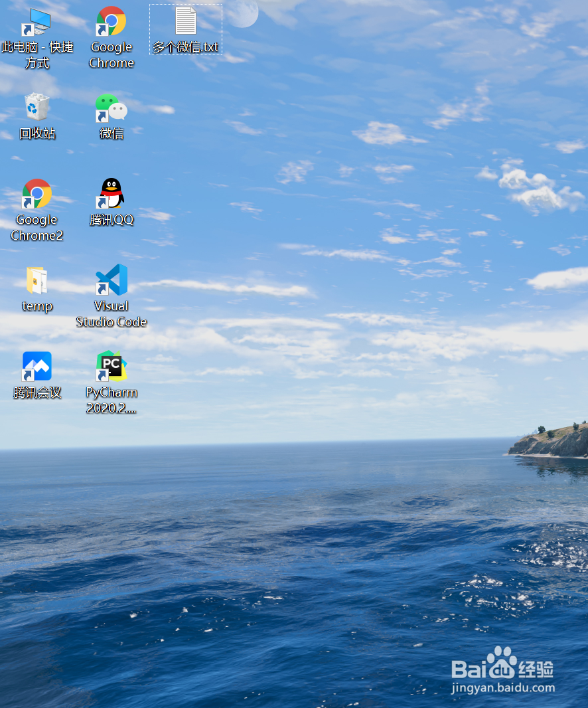Click the Visual Studio Code label text

tap(111, 313)
